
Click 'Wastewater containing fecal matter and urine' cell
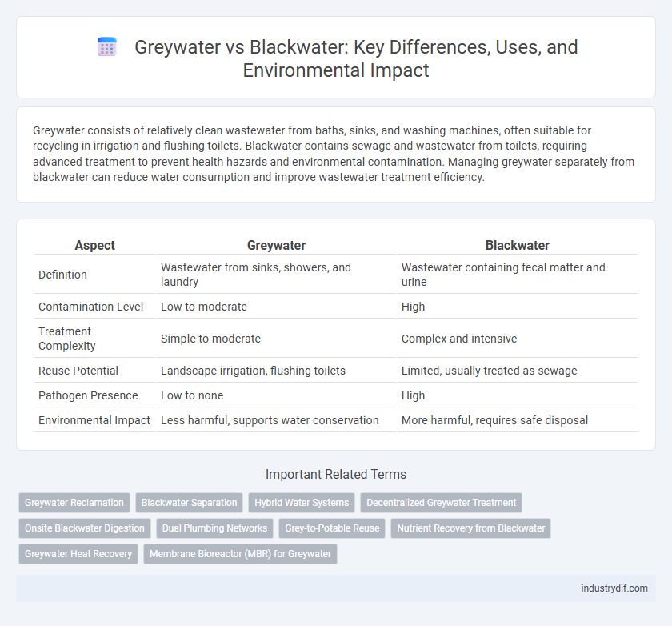518,275
